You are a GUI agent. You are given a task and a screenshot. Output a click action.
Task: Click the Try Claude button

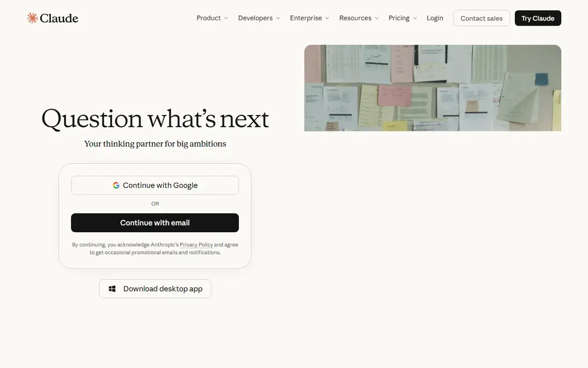pyautogui.click(x=538, y=18)
